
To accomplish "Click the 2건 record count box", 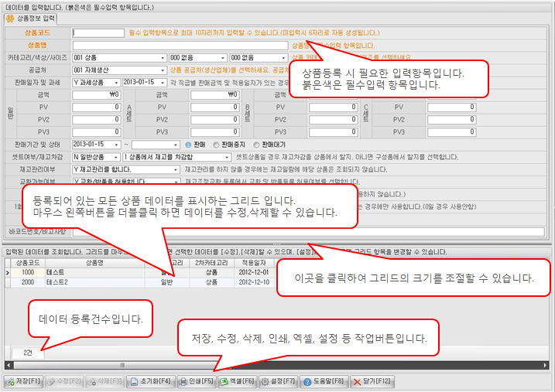I will coord(28,353).
